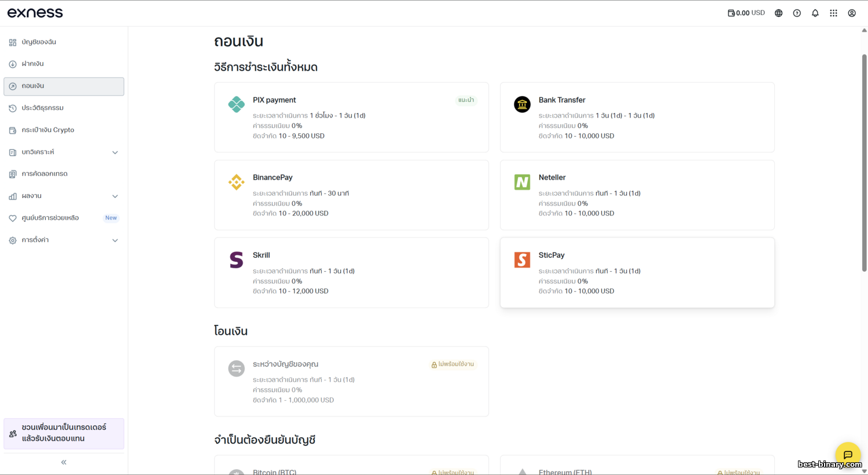Screen dimensions: 868x475
Task: Open the live chat bubble
Action: 848,455
